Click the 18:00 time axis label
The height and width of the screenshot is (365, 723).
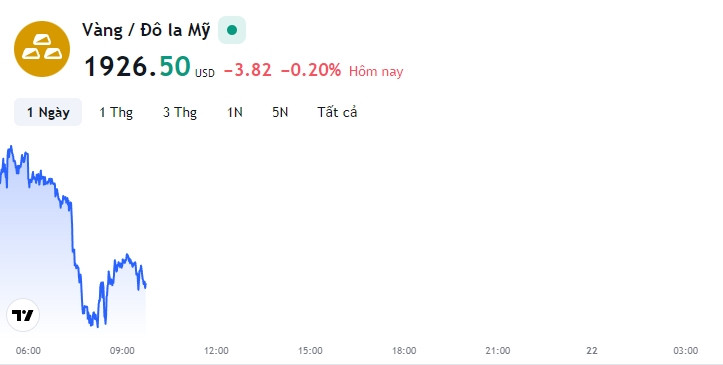tap(404, 351)
